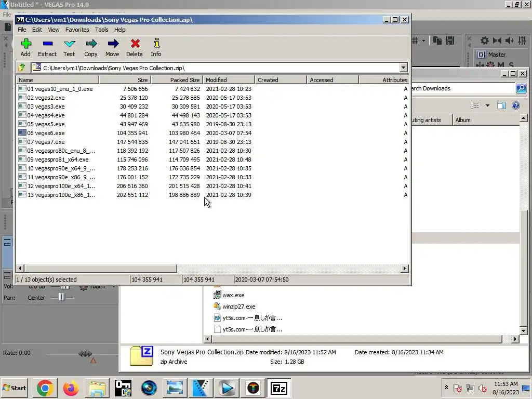Viewport: 532px width, 399px height.
Task: Show hidden system tray icons
Action: click(x=446, y=388)
